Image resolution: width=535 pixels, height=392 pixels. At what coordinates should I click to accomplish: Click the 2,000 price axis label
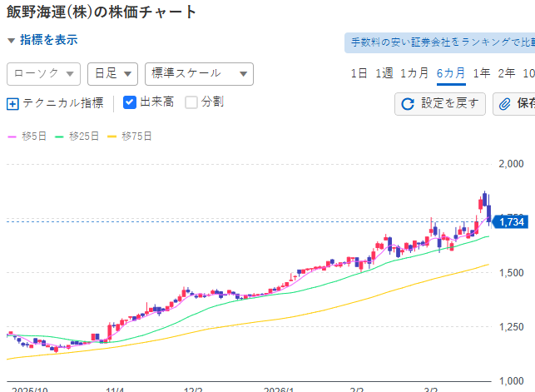[x=511, y=164]
